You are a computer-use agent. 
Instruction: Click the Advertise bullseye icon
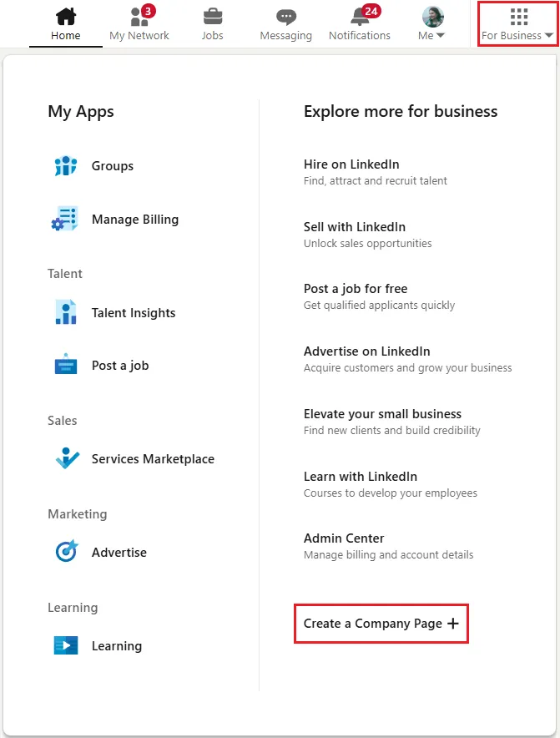65,552
